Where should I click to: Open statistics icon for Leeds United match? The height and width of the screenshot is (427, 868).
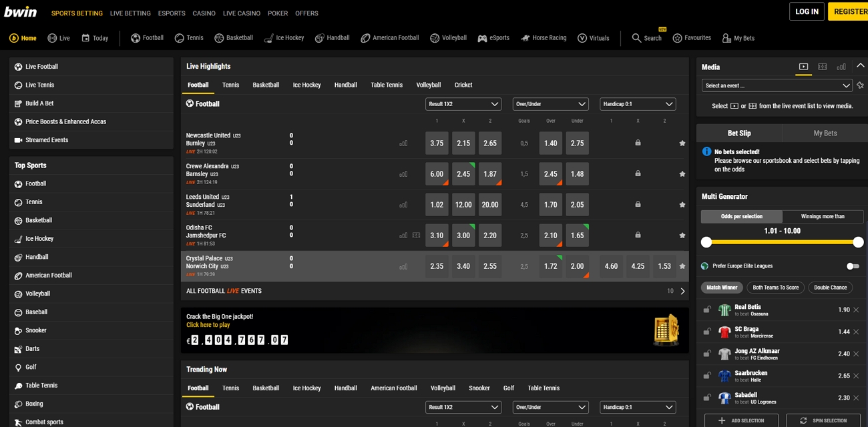click(x=403, y=205)
